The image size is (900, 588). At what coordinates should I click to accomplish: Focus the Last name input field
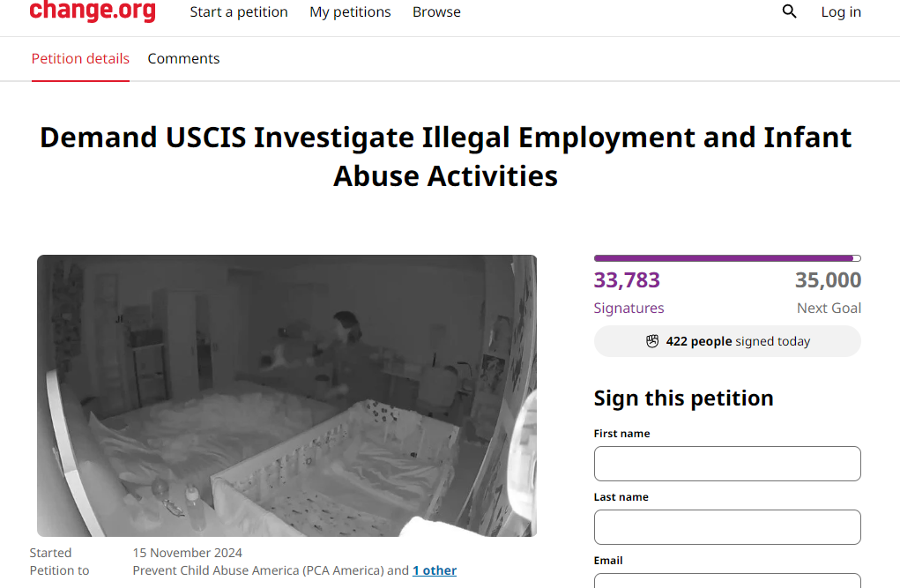click(x=727, y=527)
